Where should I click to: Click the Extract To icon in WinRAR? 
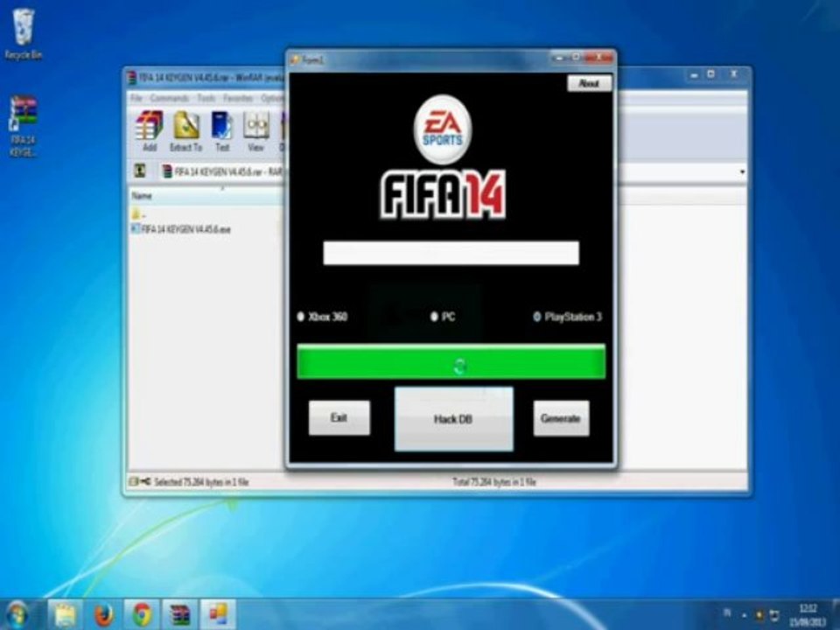click(x=185, y=130)
